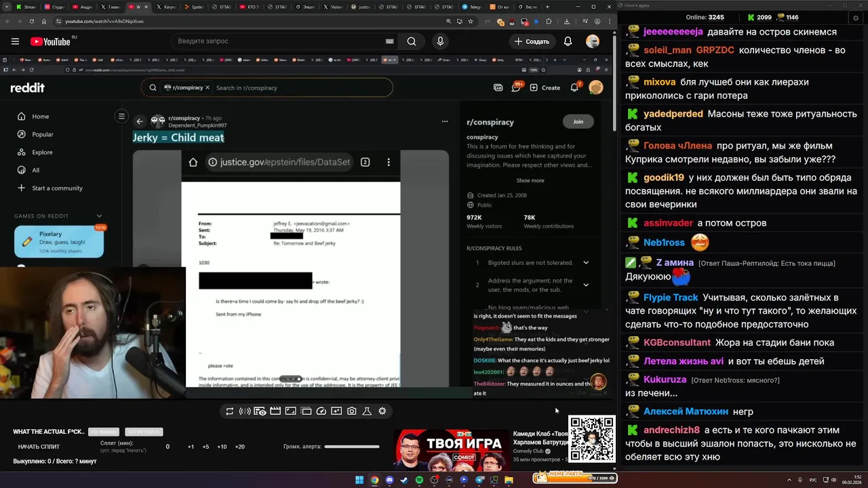Open Chrome downloads icon
This screenshot has width=868, height=488.
[567, 21]
